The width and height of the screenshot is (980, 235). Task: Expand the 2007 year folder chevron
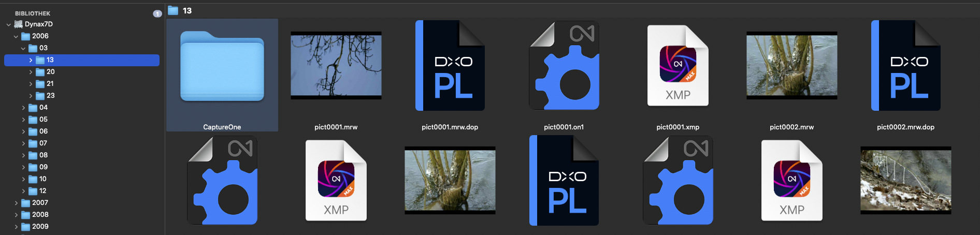16,203
